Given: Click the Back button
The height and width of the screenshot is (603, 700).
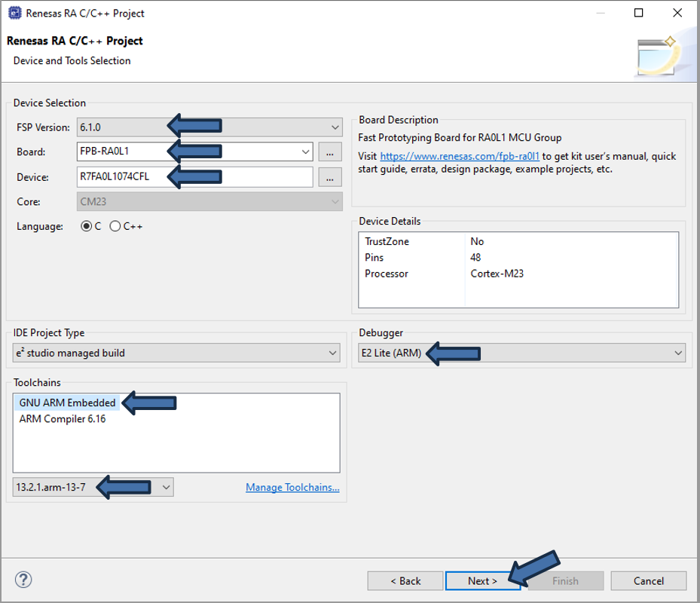Looking at the screenshot, I should coord(405,580).
